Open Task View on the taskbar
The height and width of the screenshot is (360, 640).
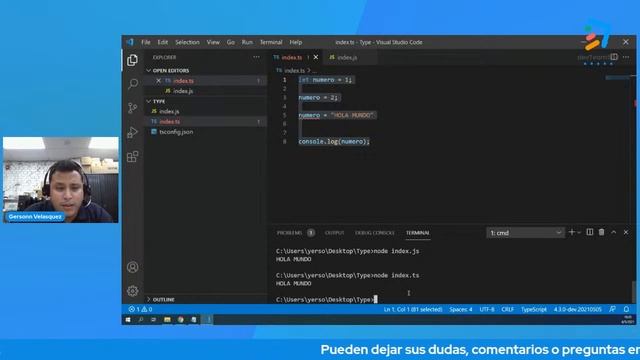coord(153,320)
